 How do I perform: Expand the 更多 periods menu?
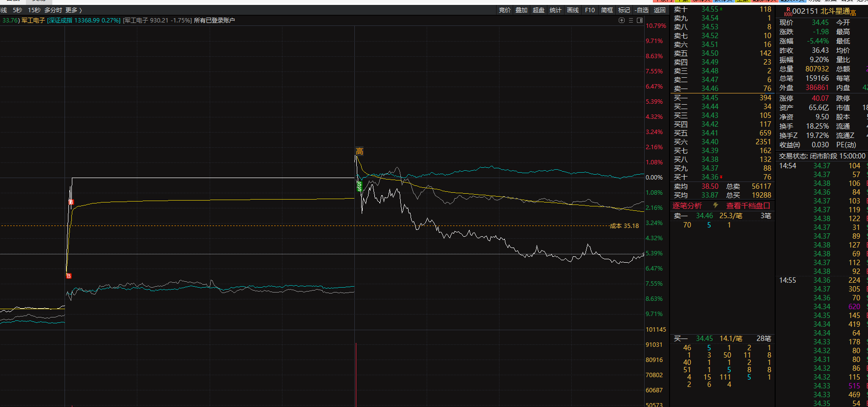pos(73,10)
